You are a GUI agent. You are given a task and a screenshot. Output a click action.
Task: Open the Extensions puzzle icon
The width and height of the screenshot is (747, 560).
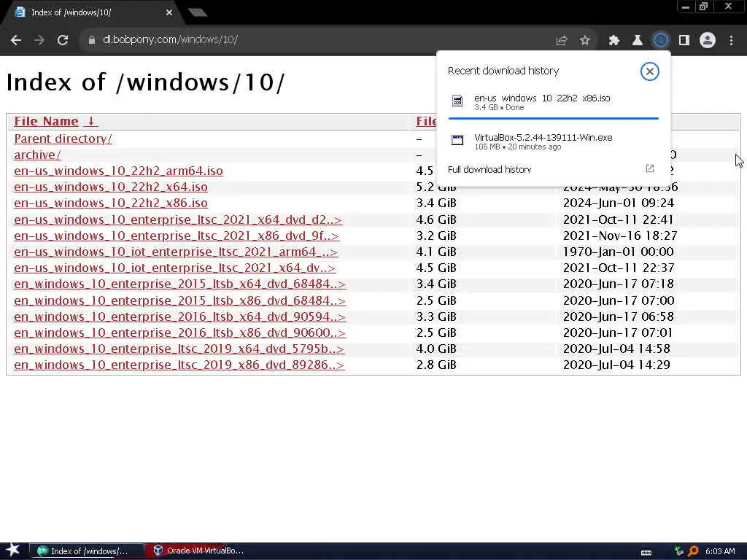[x=614, y=41]
